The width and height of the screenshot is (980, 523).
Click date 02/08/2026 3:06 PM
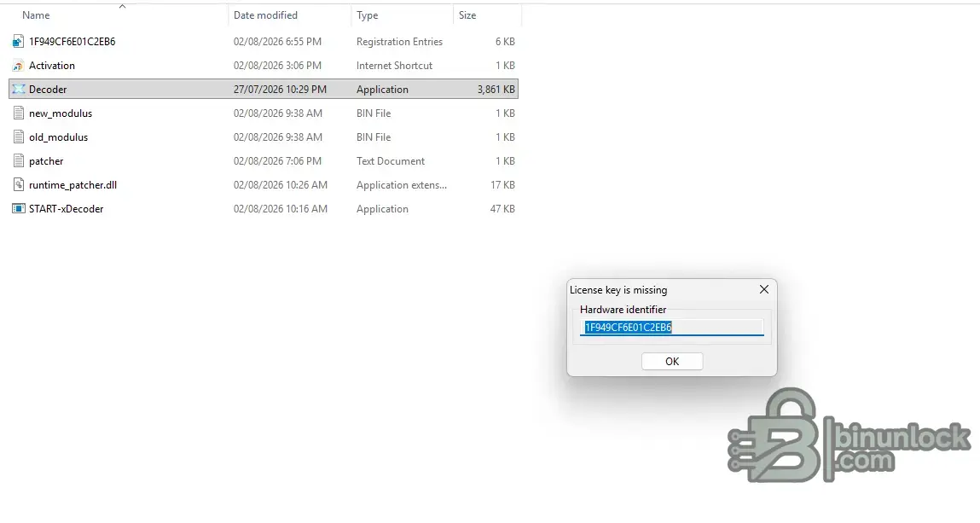click(x=277, y=66)
